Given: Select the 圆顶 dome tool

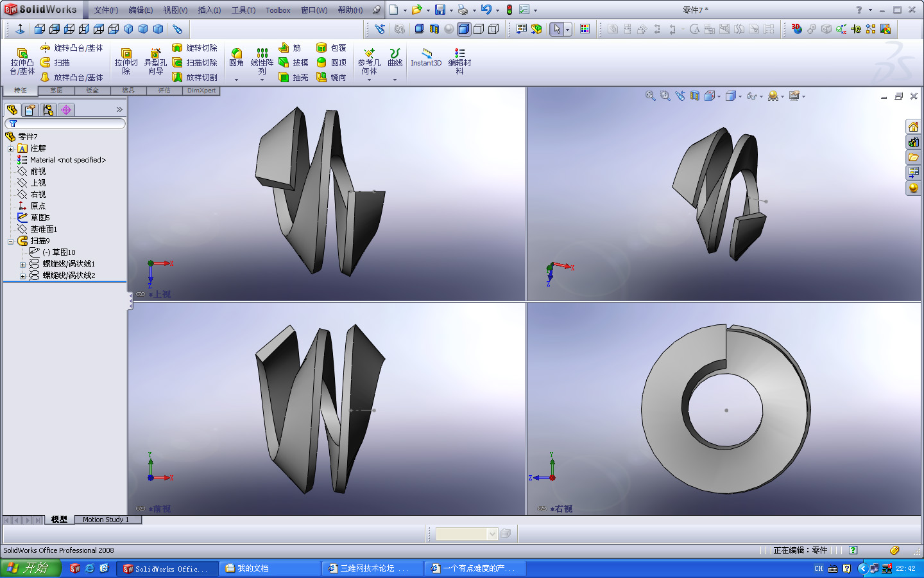Looking at the screenshot, I should click(x=331, y=62).
